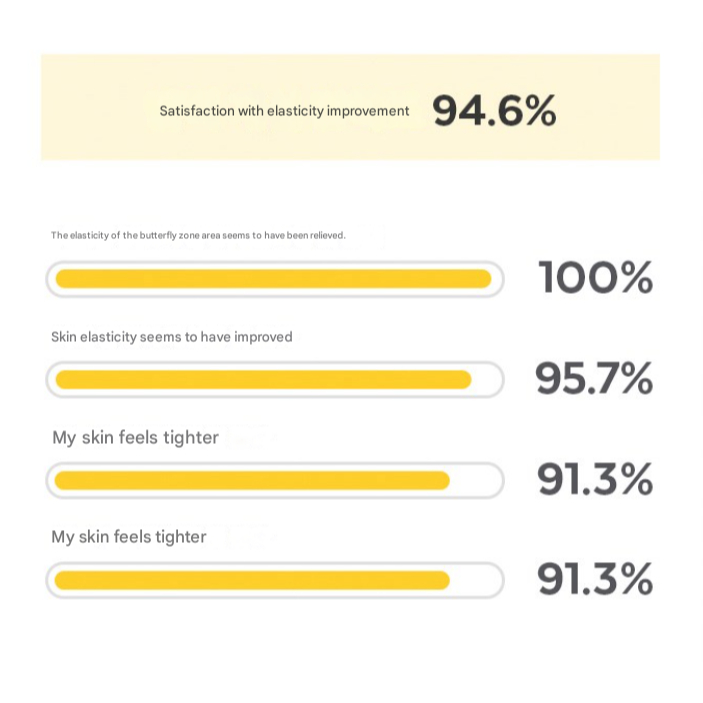703x703 pixels.
Task: Click the word 'Satisfaction' in the banner
Action: click(x=197, y=111)
